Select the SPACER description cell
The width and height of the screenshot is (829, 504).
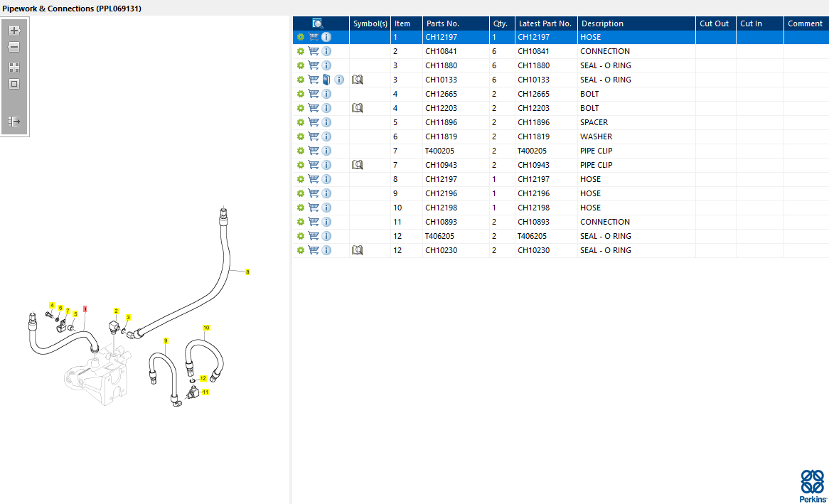[636, 122]
